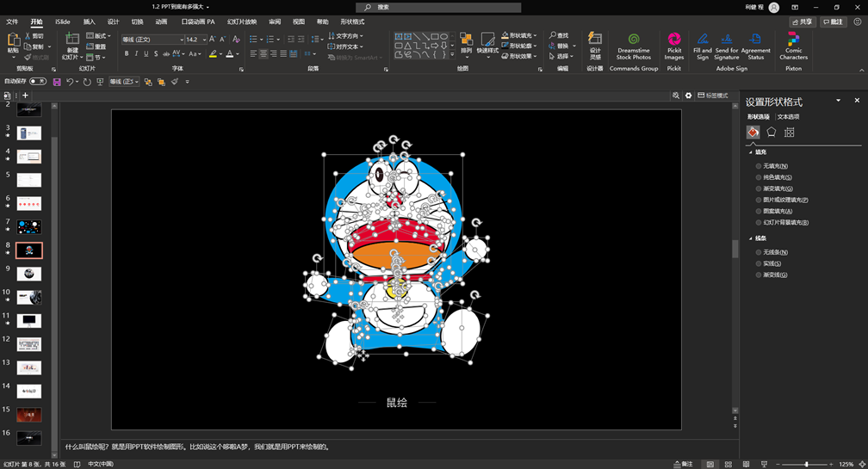868x469 pixels.
Task: Open the File (文件) menu
Action: [12, 22]
